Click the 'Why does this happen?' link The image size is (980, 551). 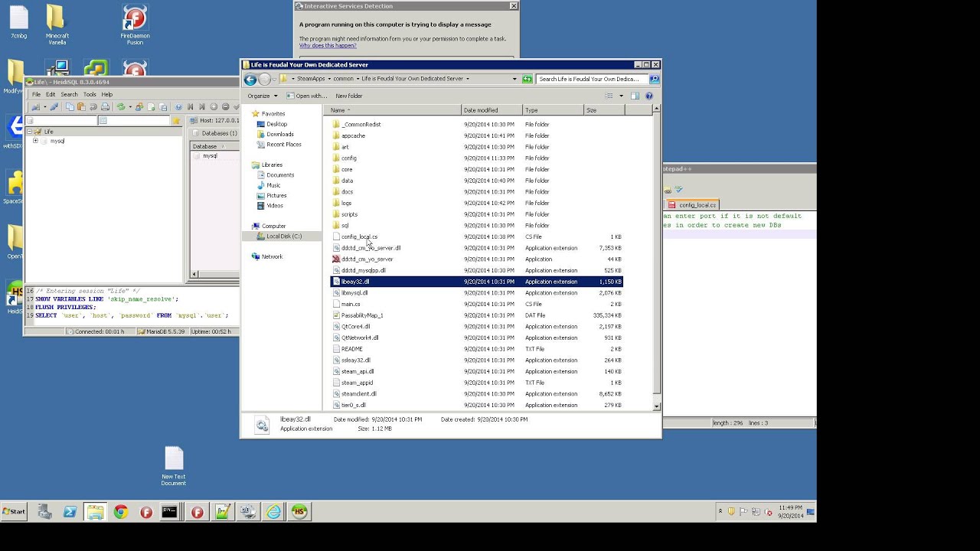(x=328, y=46)
